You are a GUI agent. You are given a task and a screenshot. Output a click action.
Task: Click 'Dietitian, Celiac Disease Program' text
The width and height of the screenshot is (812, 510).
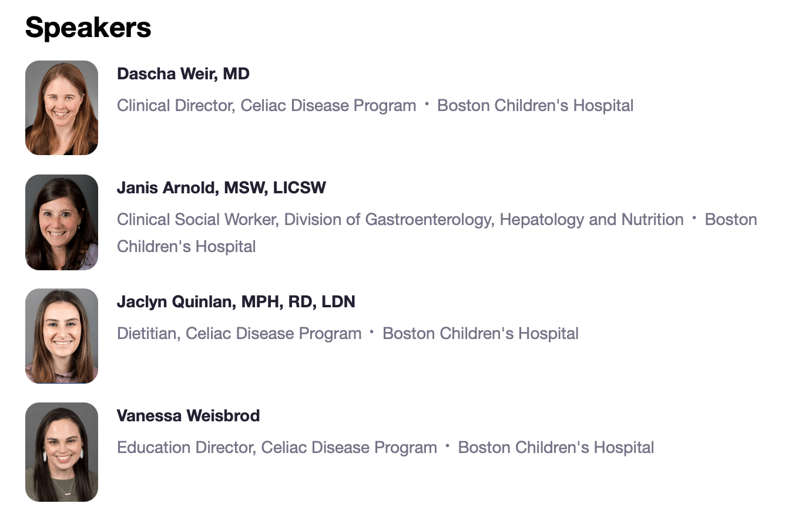(x=239, y=334)
